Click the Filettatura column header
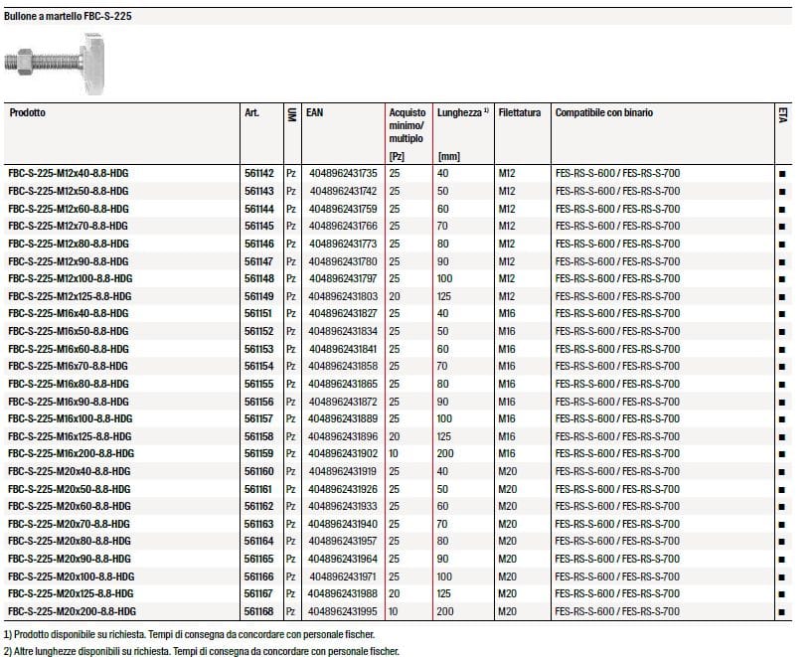 coord(520,113)
